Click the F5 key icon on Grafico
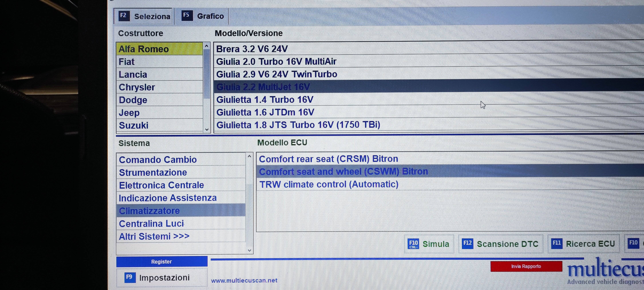This screenshot has width=644, height=290. pyautogui.click(x=187, y=15)
